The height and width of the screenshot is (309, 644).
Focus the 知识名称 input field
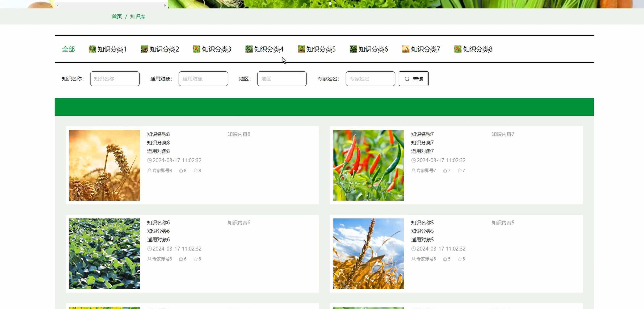point(115,79)
